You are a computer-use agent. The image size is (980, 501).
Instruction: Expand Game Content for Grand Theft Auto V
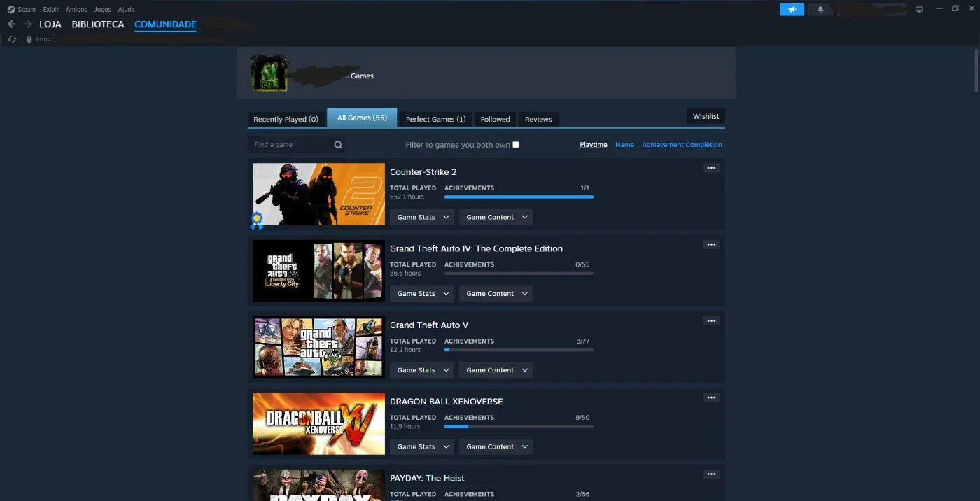pyautogui.click(x=496, y=370)
